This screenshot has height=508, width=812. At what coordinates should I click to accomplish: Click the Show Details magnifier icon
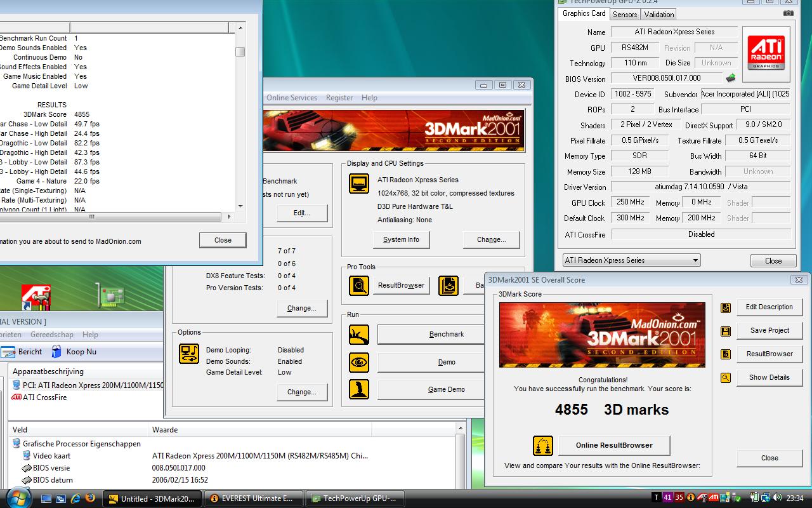(726, 378)
